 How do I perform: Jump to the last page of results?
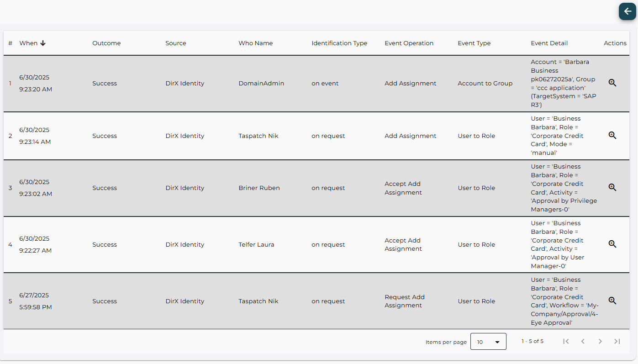tap(617, 341)
